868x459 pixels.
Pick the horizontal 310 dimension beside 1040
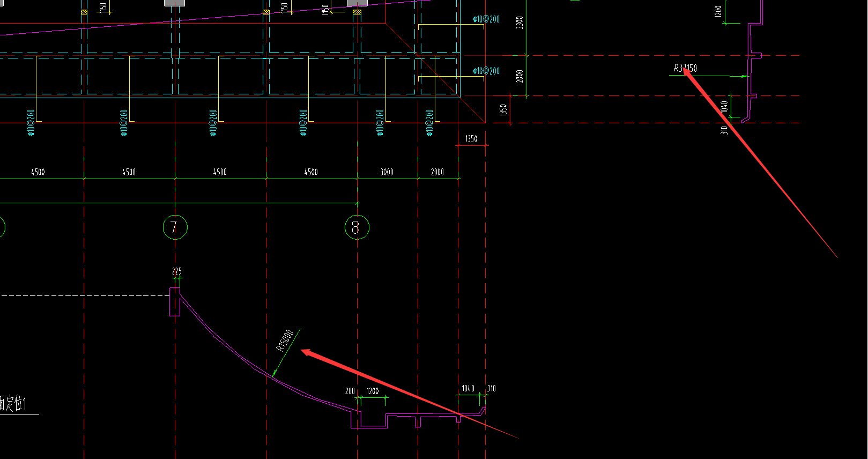[491, 388]
